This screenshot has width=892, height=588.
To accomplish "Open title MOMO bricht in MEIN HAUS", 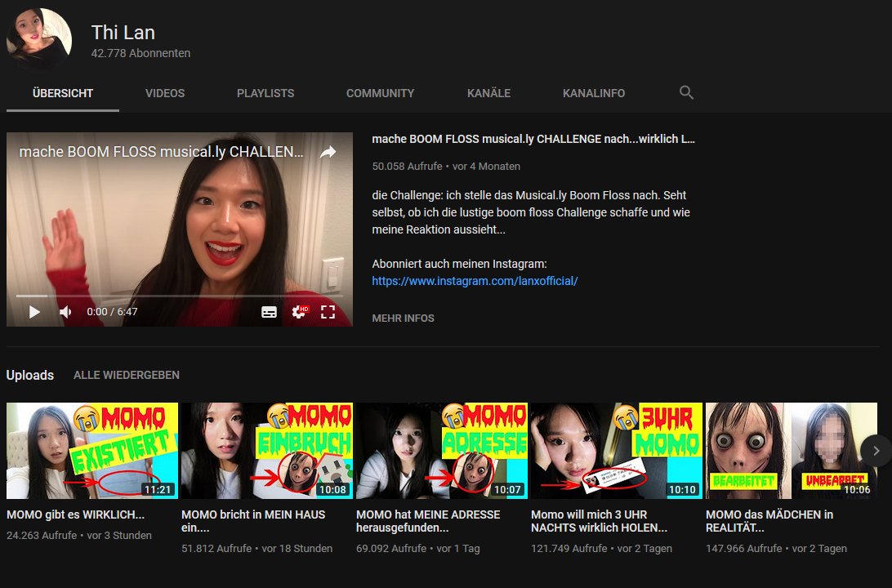I will click(253, 521).
